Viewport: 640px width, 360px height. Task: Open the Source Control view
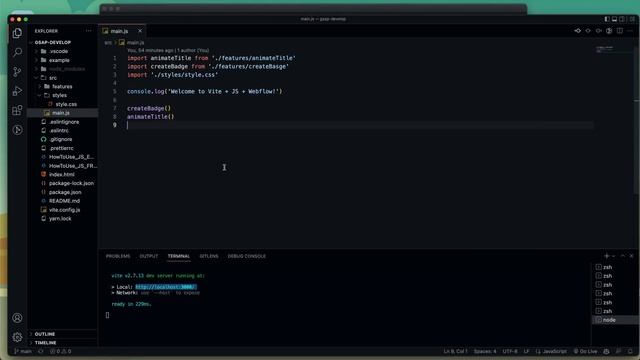click(17, 72)
